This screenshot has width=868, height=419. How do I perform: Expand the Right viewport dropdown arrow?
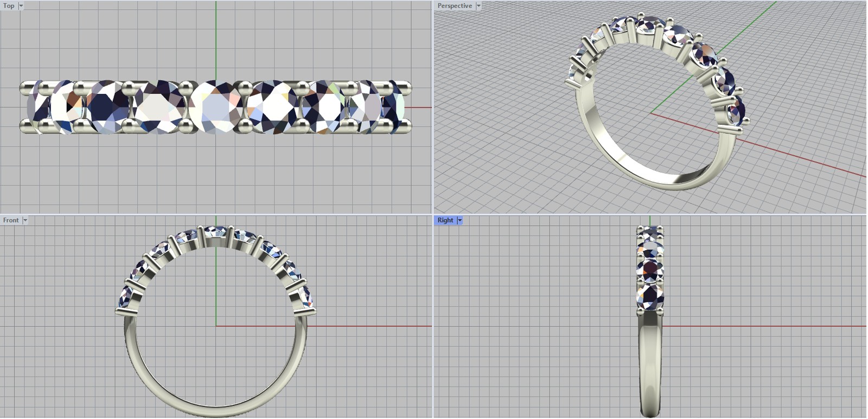pos(460,220)
